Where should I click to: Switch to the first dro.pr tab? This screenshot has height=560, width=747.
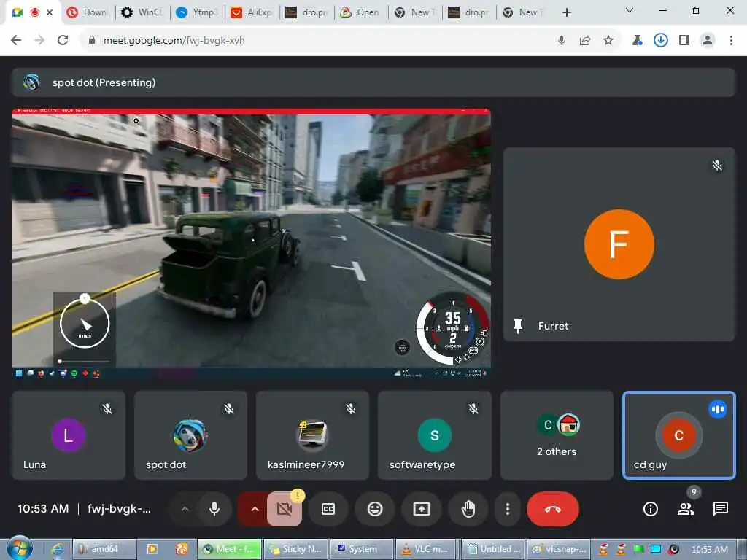(x=306, y=12)
